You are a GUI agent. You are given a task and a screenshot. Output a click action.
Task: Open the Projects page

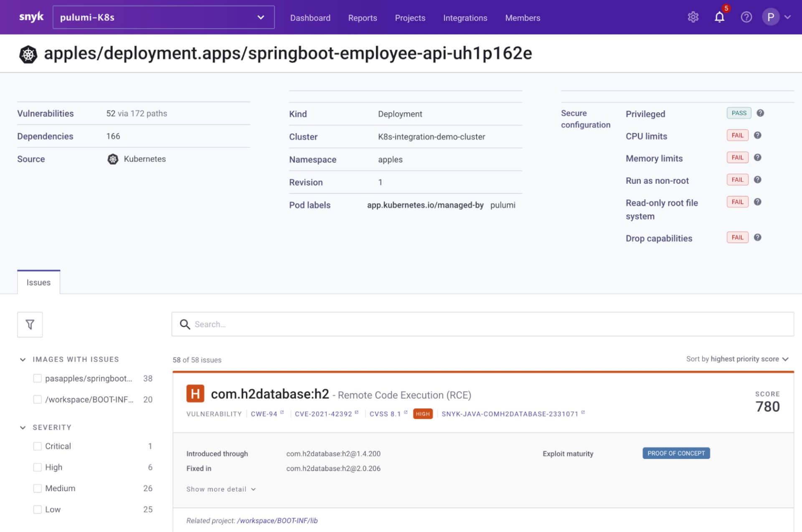(x=410, y=18)
